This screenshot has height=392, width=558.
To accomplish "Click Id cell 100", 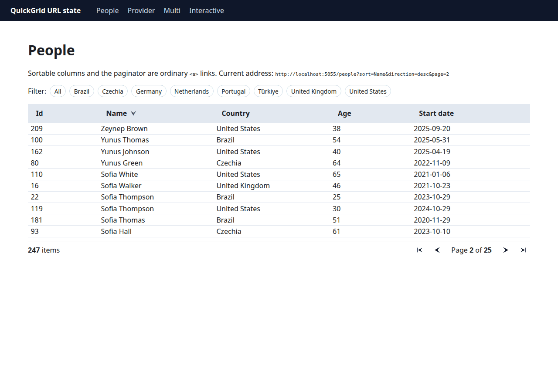I will [x=37, y=140].
